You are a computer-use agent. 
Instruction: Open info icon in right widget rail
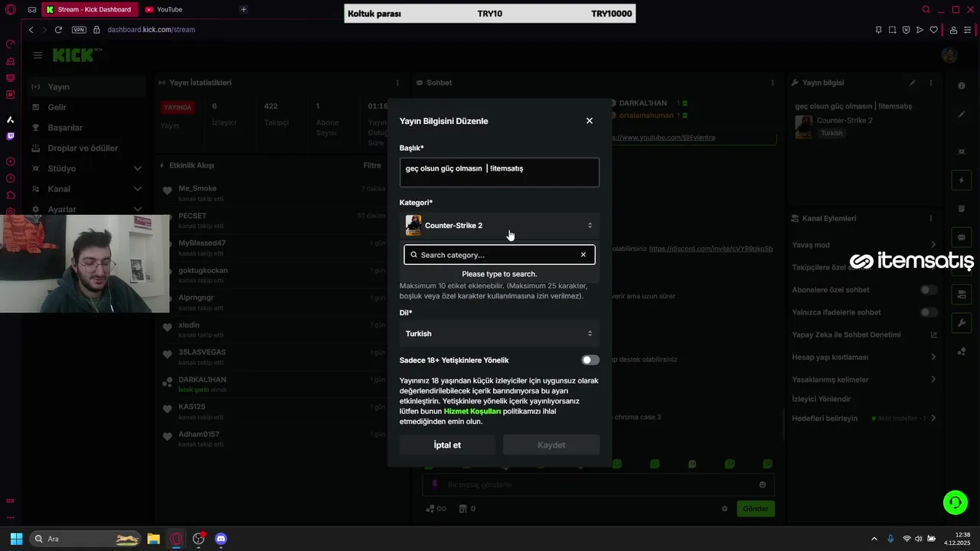[x=962, y=86]
